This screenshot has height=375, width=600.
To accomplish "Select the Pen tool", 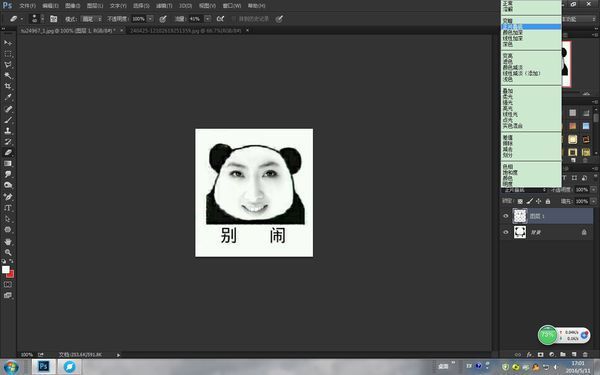I will click(x=8, y=197).
